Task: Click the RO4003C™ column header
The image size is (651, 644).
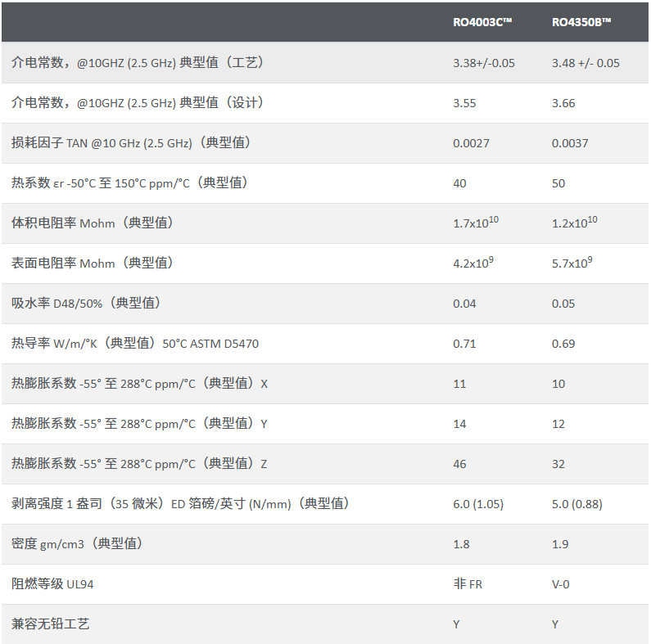Action: click(482, 22)
